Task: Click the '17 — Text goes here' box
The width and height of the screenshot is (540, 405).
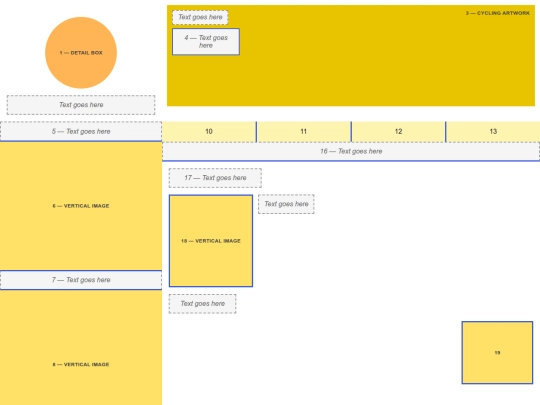Action: point(215,178)
